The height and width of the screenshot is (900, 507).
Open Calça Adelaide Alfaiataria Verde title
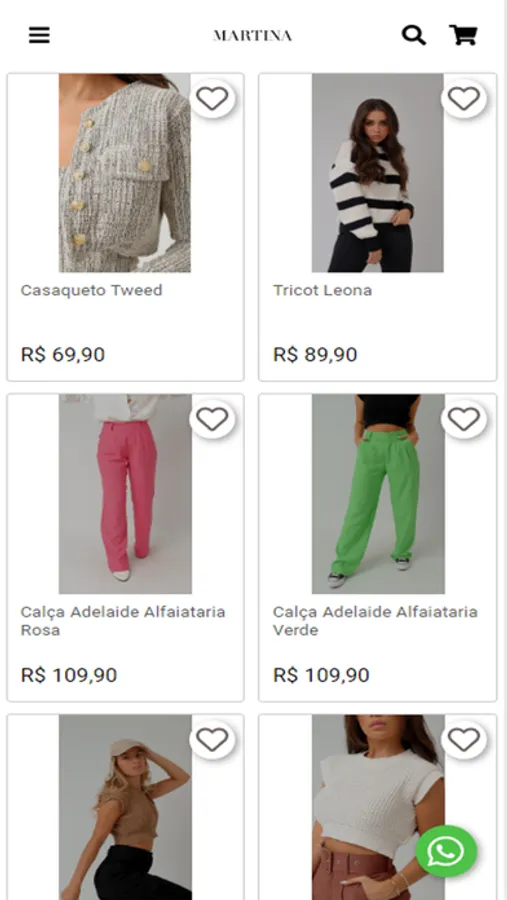(375, 620)
